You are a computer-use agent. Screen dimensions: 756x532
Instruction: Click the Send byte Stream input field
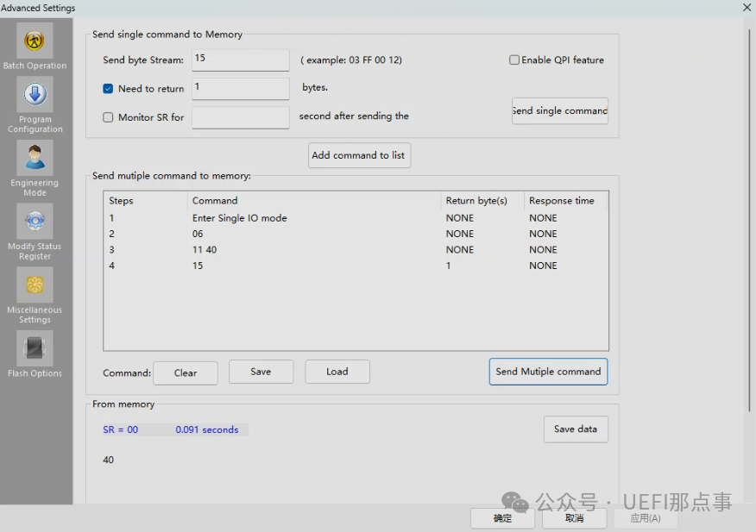(240, 59)
